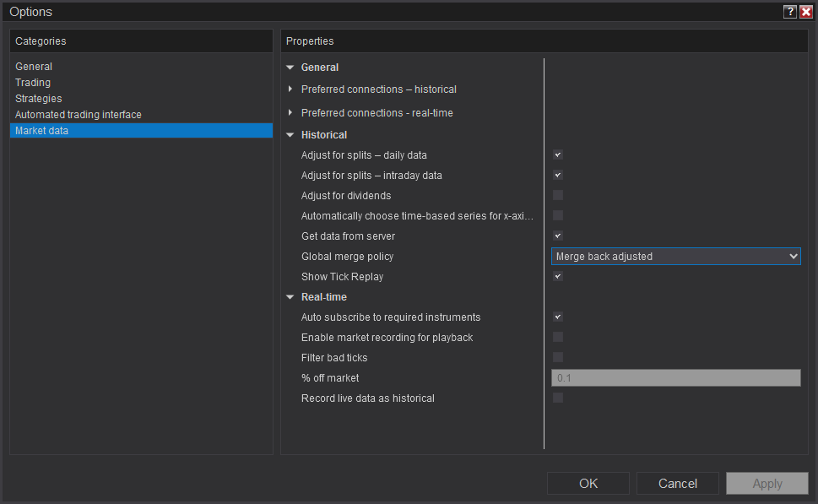Toggle Adjust for splits – daily data
Image resolution: width=818 pixels, height=504 pixels.
coord(558,155)
